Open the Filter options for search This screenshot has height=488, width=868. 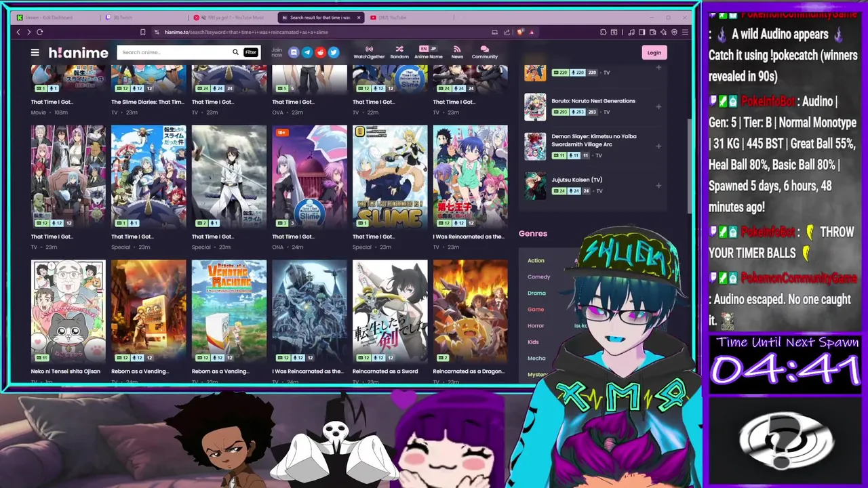251,52
